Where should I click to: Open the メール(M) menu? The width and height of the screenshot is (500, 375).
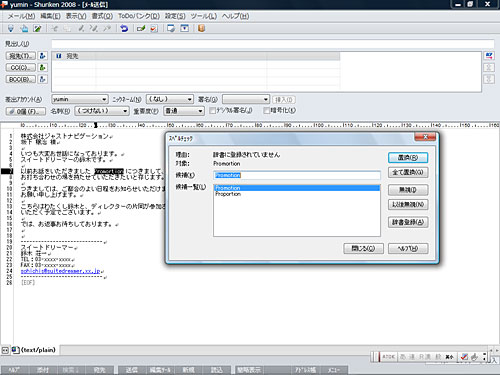[x=21, y=16]
